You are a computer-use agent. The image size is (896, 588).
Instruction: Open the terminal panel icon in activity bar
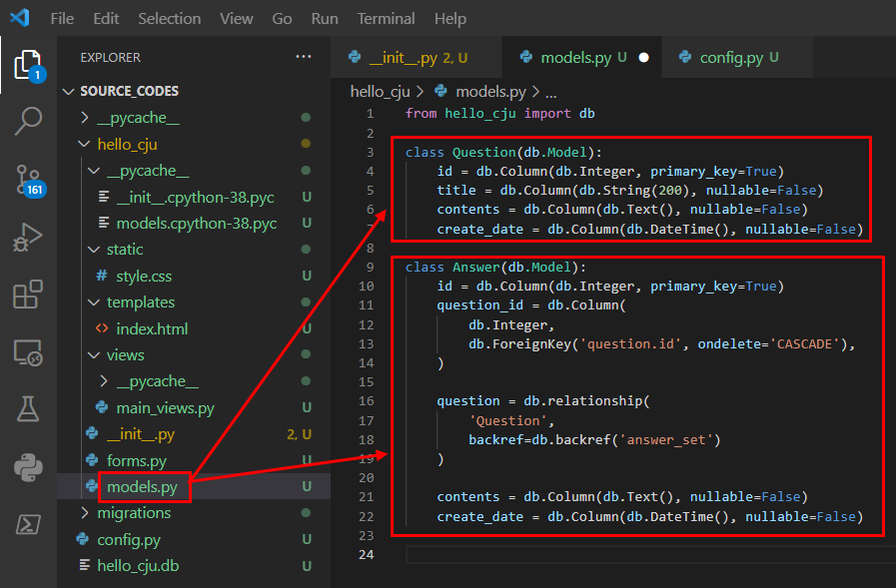click(28, 524)
